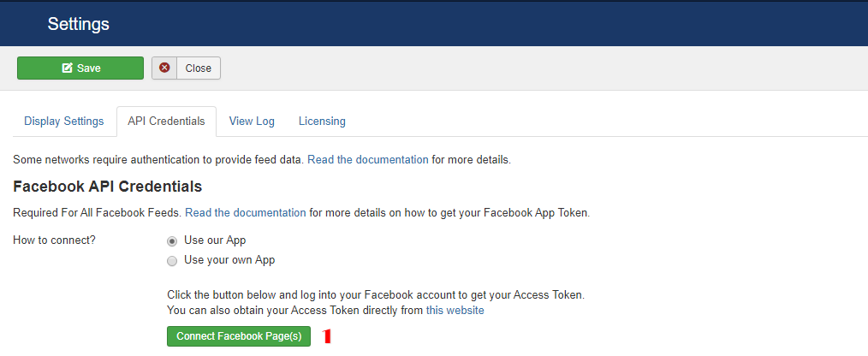Click the edit pencil icon on Save
868x356 pixels.
(68, 68)
